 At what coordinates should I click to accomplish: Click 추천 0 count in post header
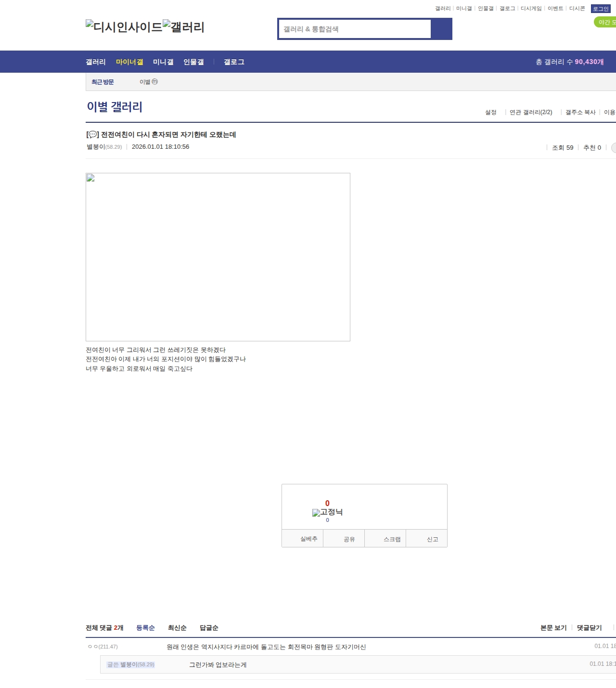592,148
